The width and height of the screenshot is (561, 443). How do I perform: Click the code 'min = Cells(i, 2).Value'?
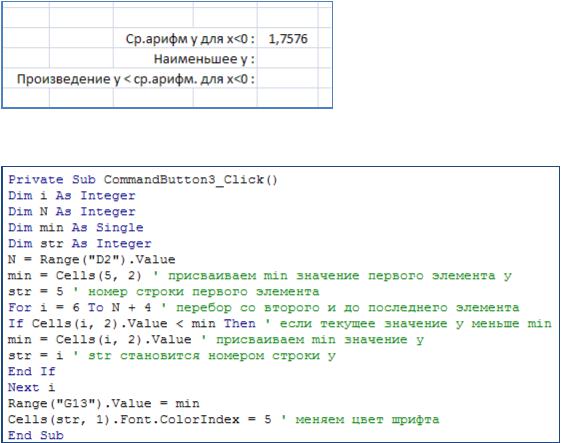pyautogui.click(x=99, y=339)
